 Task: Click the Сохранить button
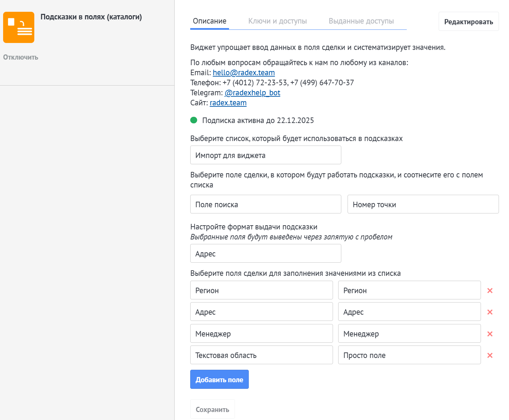click(212, 409)
